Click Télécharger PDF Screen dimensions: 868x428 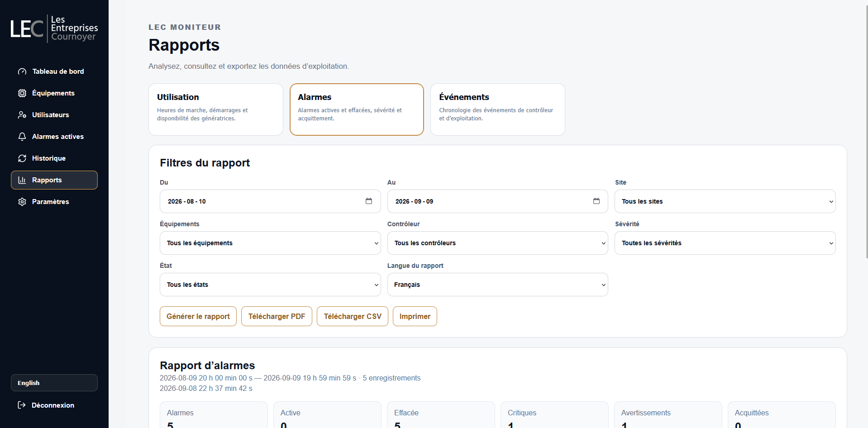[277, 316]
